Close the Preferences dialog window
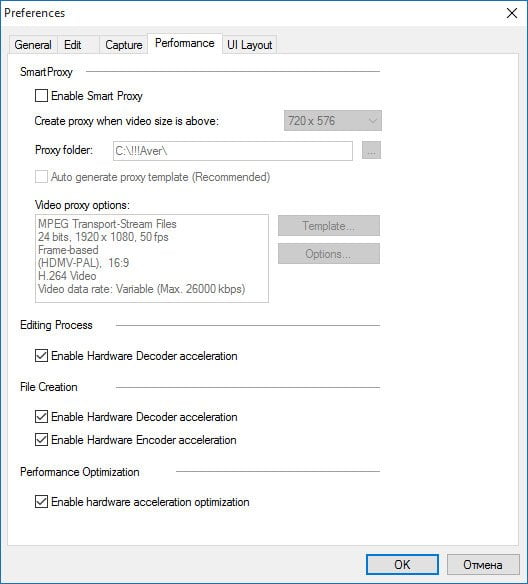 click(512, 13)
